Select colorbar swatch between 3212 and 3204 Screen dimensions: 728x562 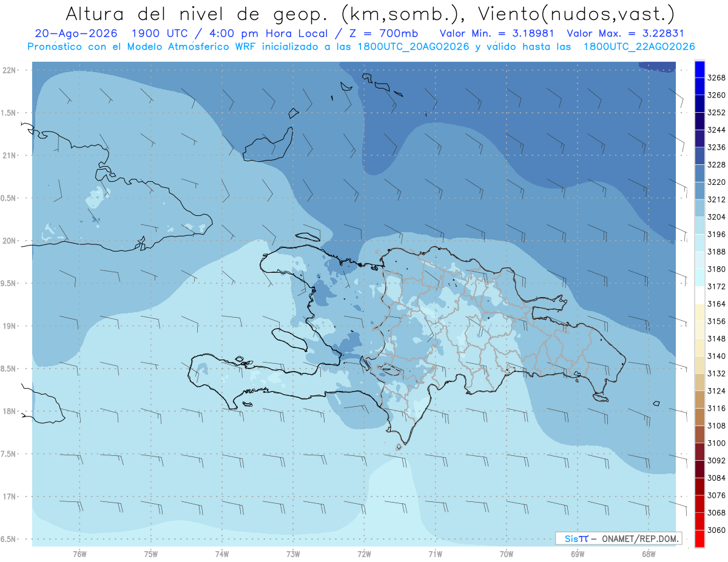coord(699,208)
